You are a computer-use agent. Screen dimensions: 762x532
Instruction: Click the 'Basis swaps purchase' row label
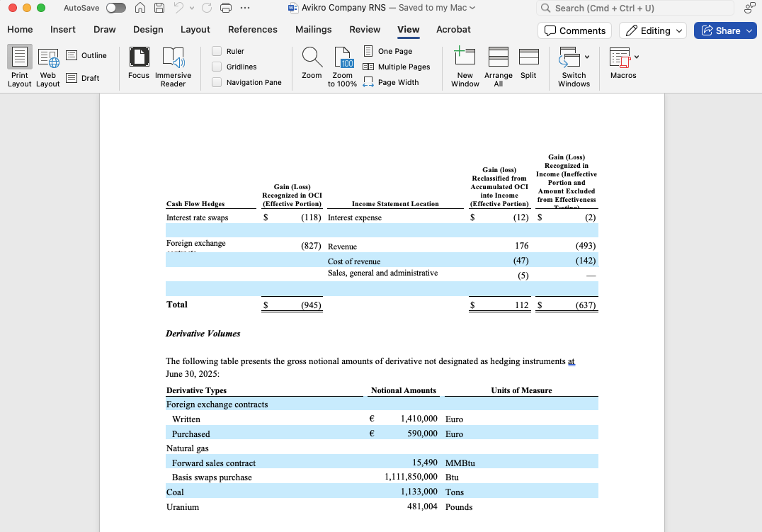212,477
